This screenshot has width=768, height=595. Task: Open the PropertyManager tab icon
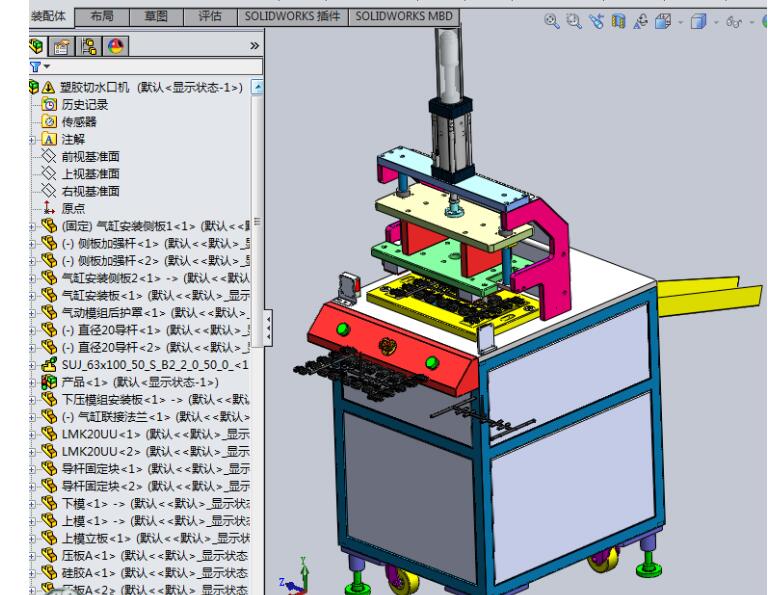coord(62,47)
